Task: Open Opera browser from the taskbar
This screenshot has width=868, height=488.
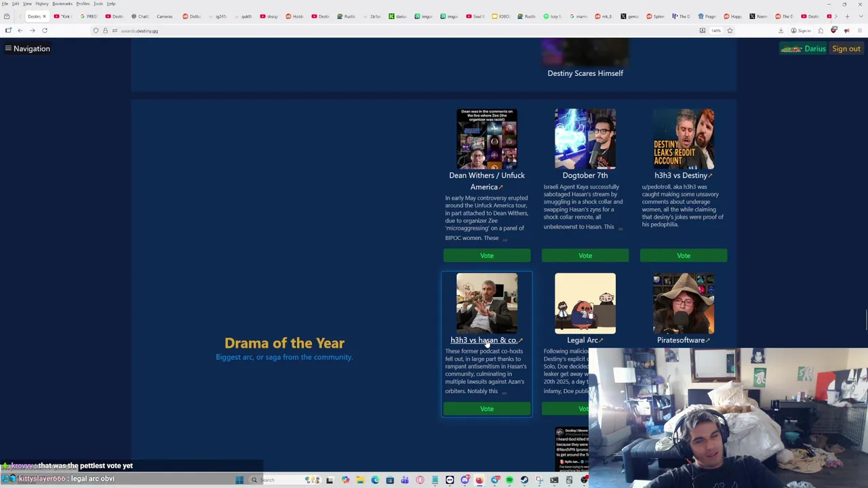Action: (x=420, y=480)
